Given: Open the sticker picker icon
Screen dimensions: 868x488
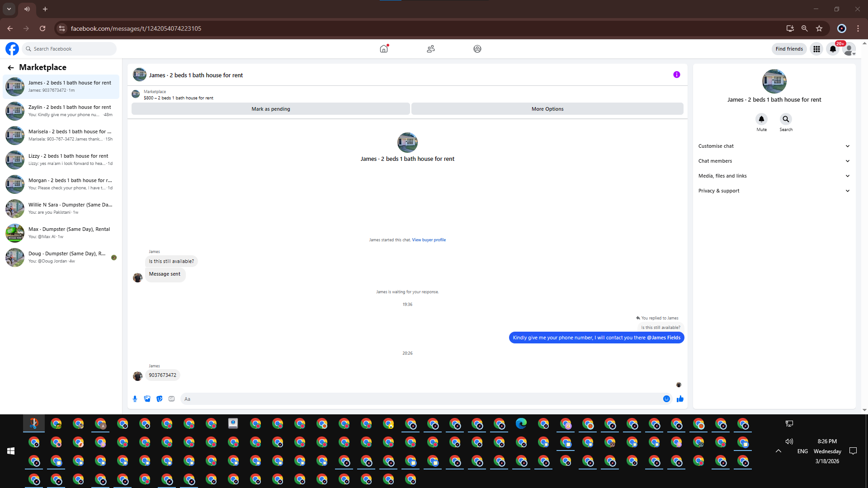Looking at the screenshot, I should click(159, 399).
